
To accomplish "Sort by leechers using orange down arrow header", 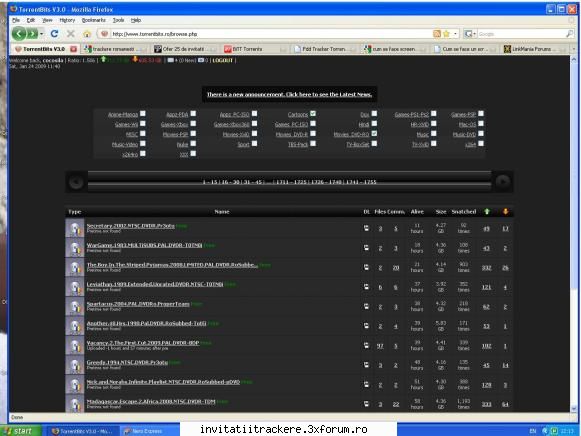I will click(x=505, y=212).
